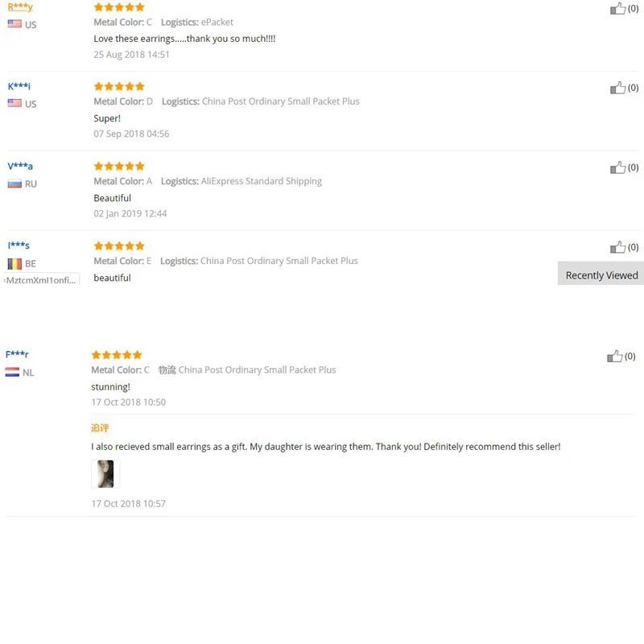Click thumbs-up on V***a's "Beautiful" review
Screen dimensions: 644x644
(x=617, y=167)
